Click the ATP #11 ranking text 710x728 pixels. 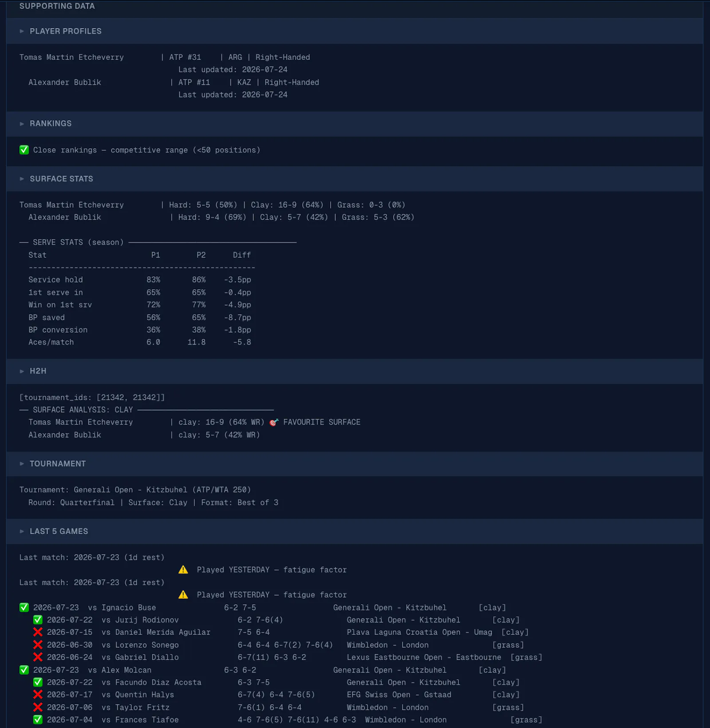194,83
